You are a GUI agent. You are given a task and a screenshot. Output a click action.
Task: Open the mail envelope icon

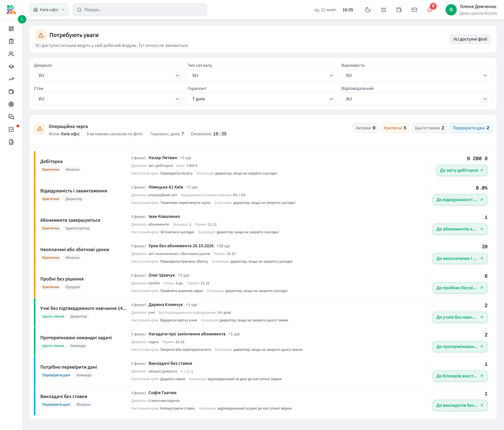click(x=414, y=10)
